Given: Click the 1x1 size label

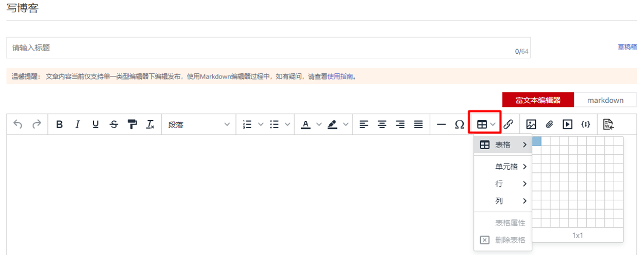Looking at the screenshot, I should pos(578,235).
